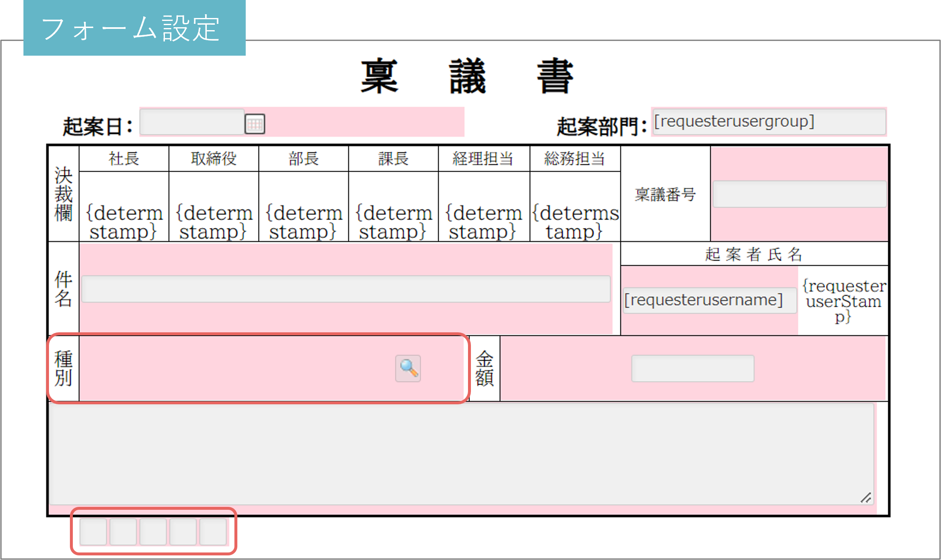Click the fourth small box below the form
Screen dimensions: 941x560
click(x=183, y=532)
